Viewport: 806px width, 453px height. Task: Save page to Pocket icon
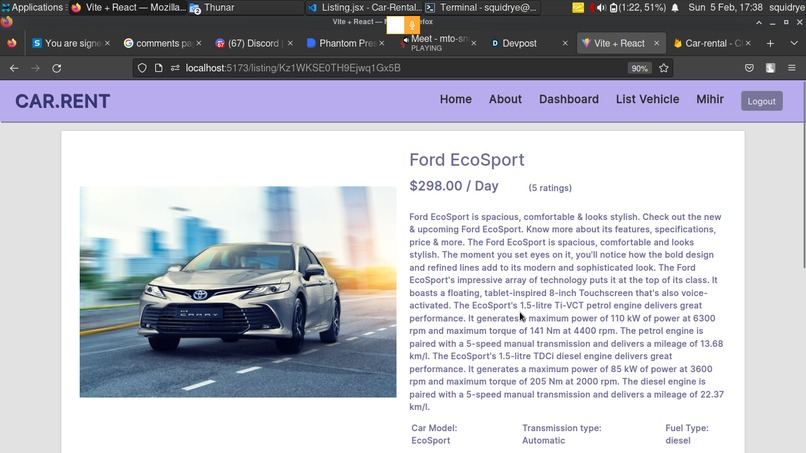pyautogui.click(x=749, y=68)
